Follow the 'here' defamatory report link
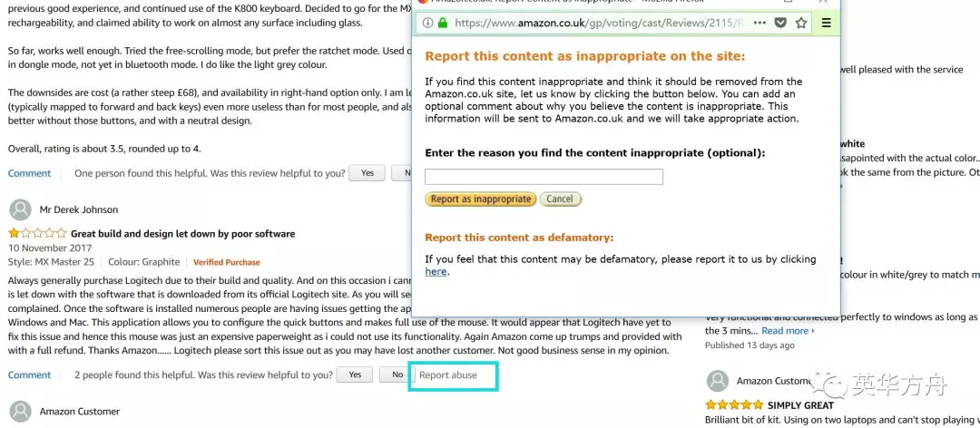 point(436,272)
